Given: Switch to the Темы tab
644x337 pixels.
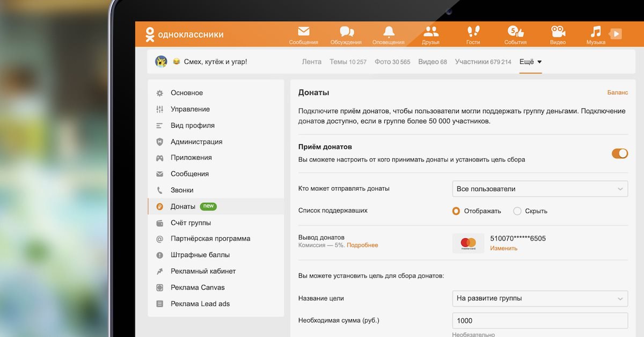Looking at the screenshot, I should click(x=348, y=62).
